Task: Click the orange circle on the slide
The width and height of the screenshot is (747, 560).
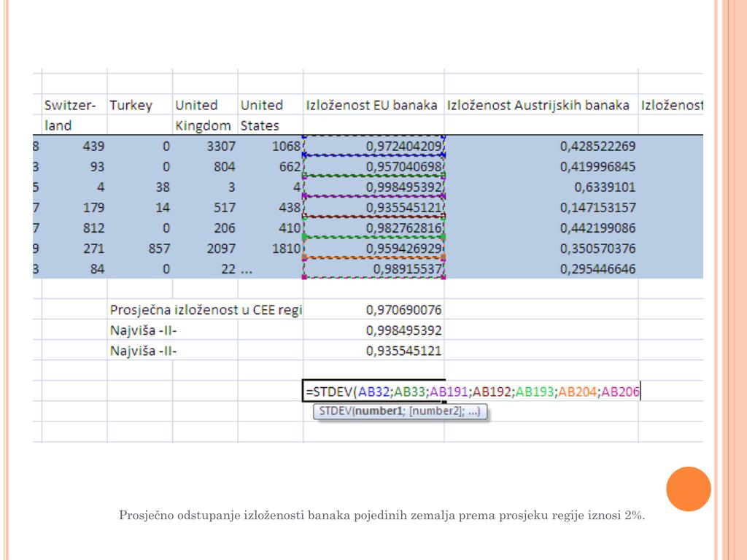Action: point(688,489)
